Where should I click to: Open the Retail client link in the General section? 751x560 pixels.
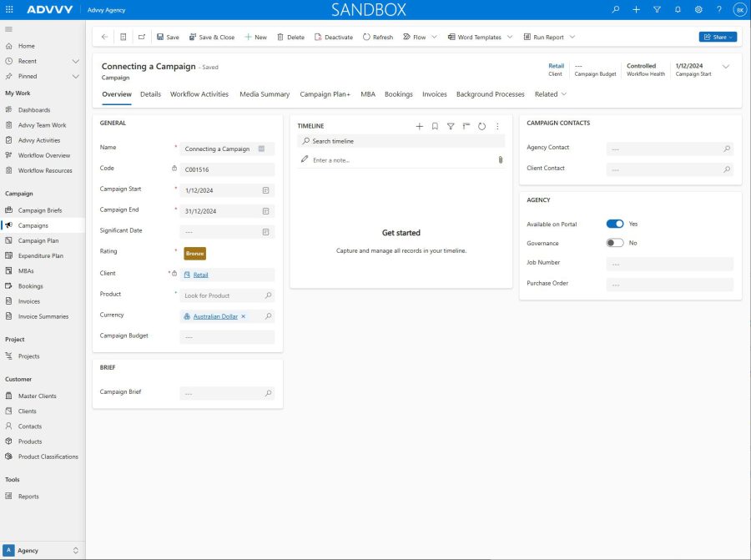200,275
